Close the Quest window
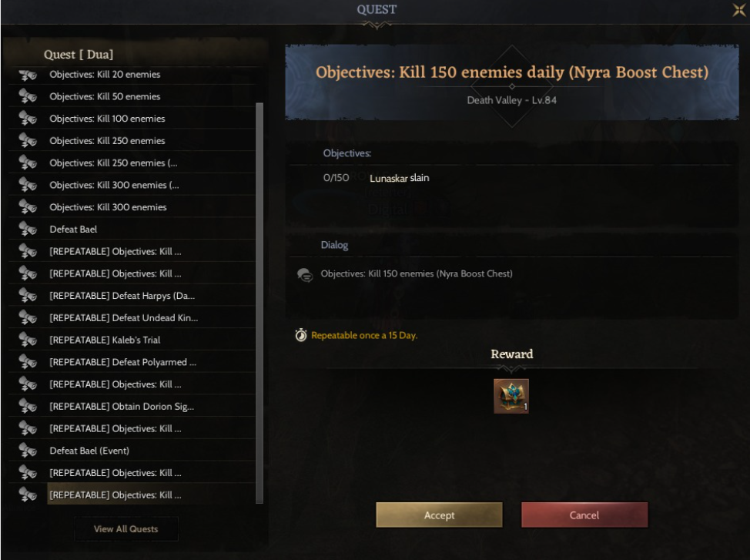 pos(739,9)
